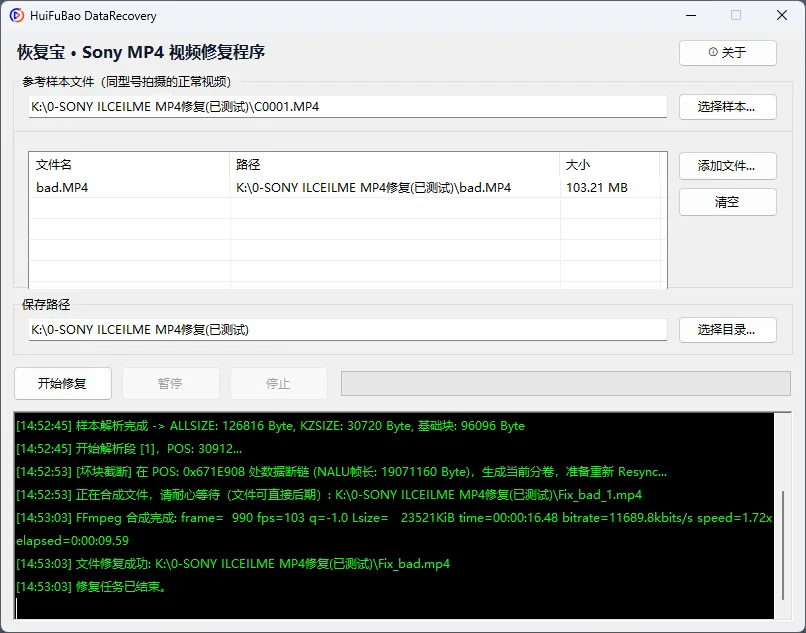The height and width of the screenshot is (633, 806).
Task: Click the 保存路径 group label
Action: (x=46, y=305)
